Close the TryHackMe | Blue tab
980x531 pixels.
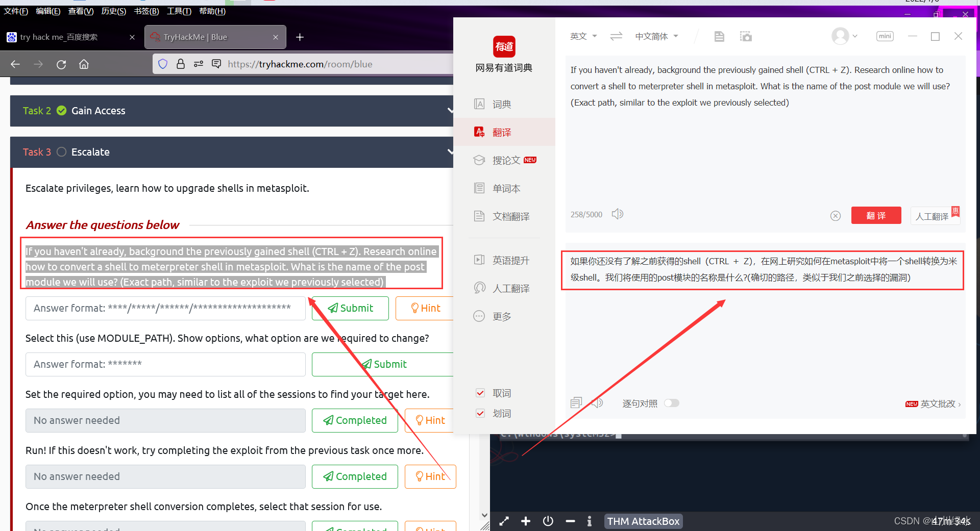point(276,37)
